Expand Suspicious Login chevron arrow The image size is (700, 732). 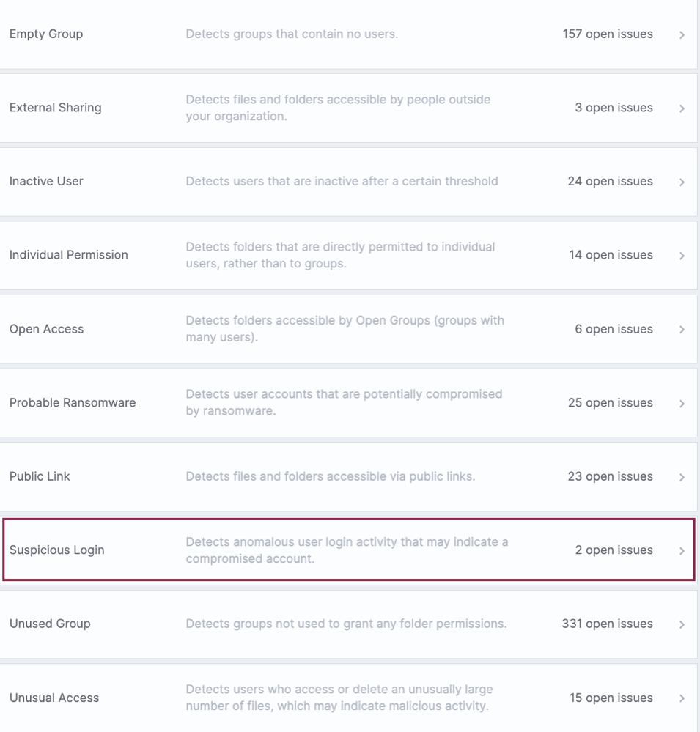682,551
